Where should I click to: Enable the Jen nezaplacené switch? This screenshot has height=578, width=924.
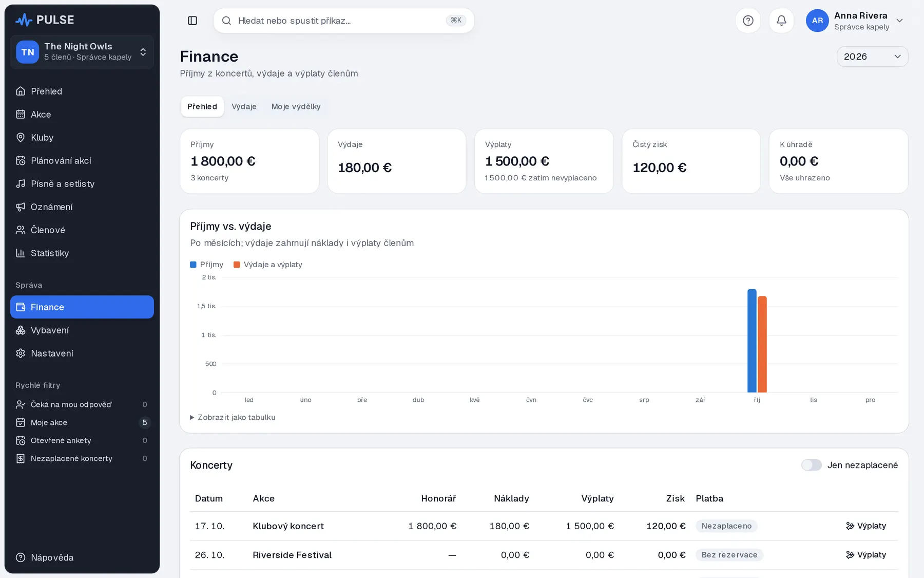[x=812, y=465]
